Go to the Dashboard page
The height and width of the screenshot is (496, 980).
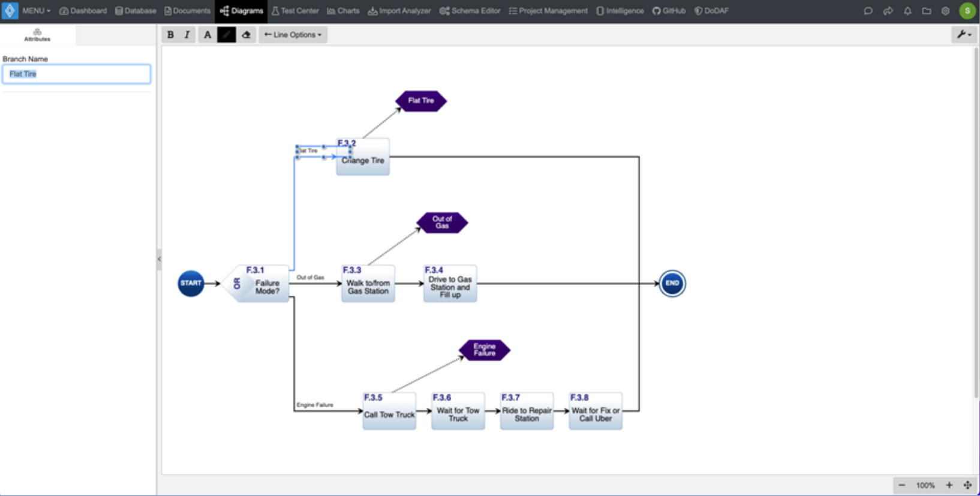[x=83, y=11]
